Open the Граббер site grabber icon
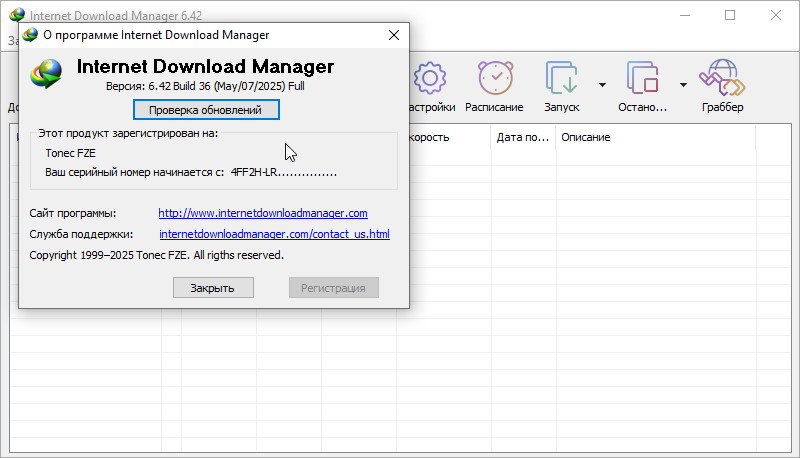 (722, 78)
